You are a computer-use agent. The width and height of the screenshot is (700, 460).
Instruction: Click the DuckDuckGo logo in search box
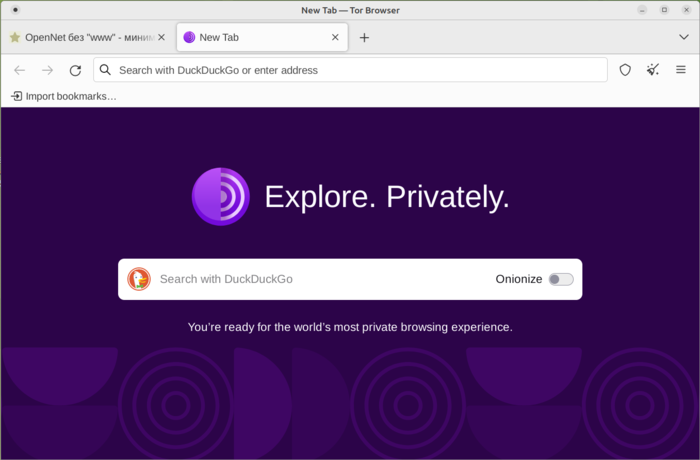(139, 279)
